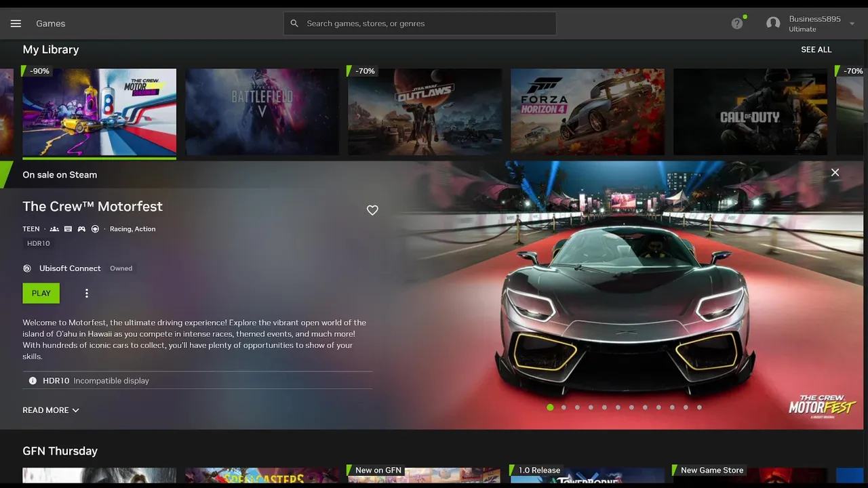
Task: Click the HDR10 tag badge
Action: [x=39, y=243]
